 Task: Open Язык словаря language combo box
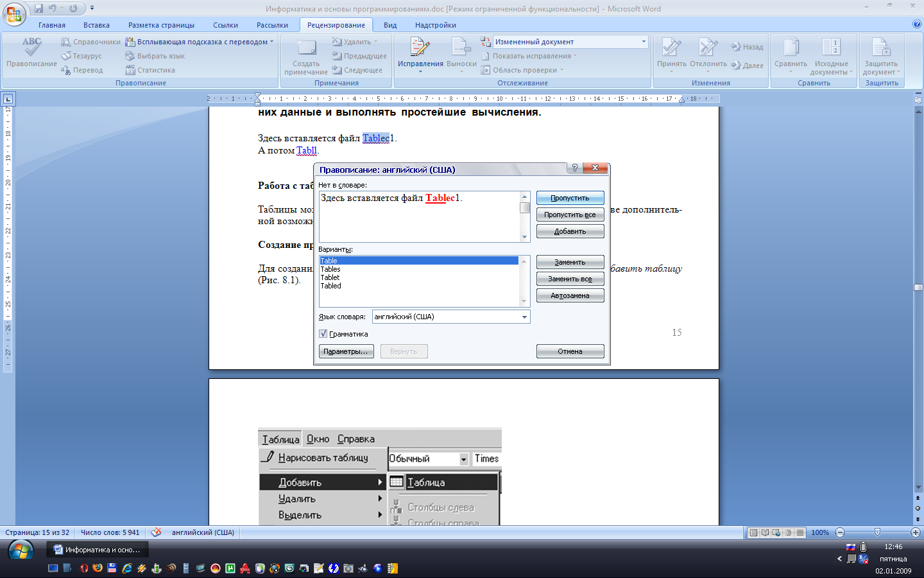click(451, 317)
